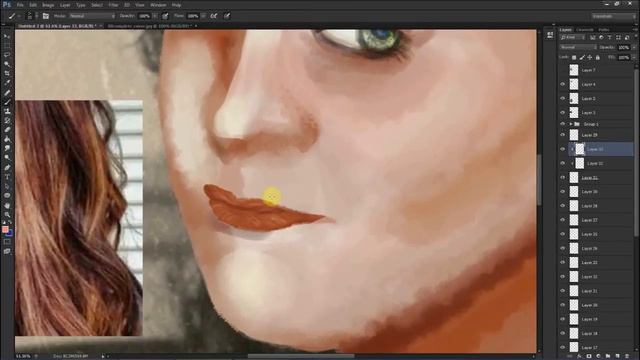Select the Horizontal Type tool
The width and height of the screenshot is (640, 360).
tap(7, 177)
